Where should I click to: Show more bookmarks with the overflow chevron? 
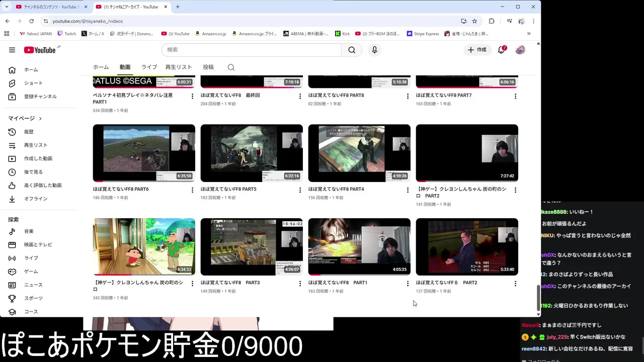tap(529, 34)
